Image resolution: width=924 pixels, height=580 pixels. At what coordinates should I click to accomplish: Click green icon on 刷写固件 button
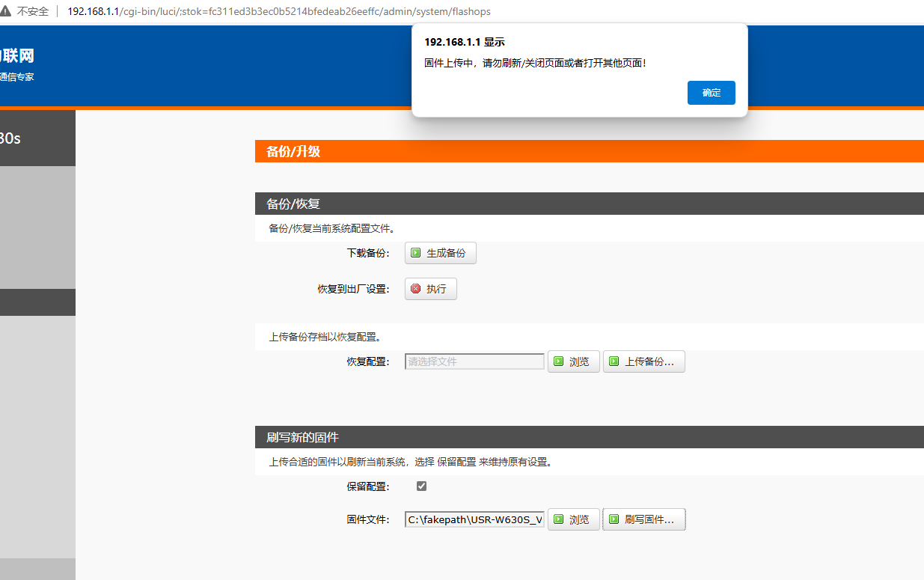[614, 519]
